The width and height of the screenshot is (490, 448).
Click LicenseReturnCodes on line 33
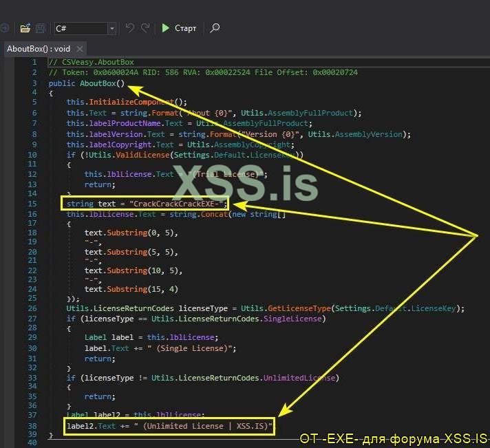point(219,378)
